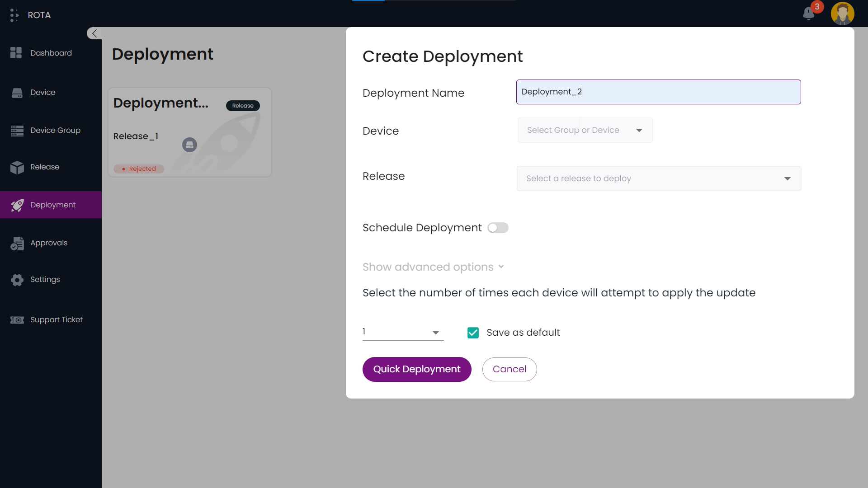The height and width of the screenshot is (488, 868).
Task: Open Settings via the gear icon
Action: (17, 280)
